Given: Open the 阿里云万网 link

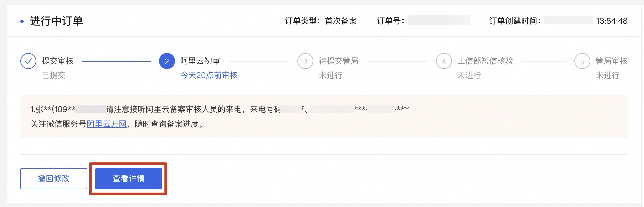Looking at the screenshot, I should tap(107, 124).
